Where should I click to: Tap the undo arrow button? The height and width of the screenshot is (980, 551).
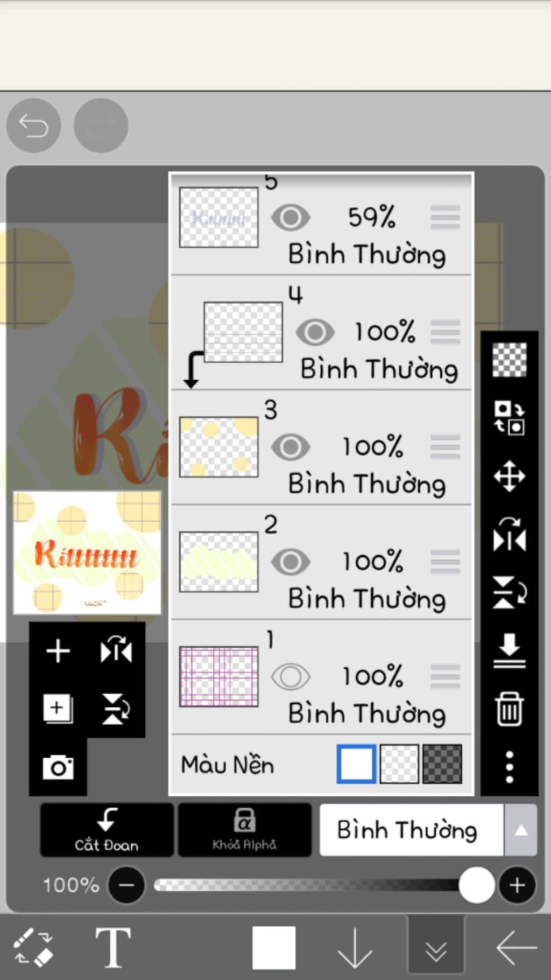click(x=33, y=125)
